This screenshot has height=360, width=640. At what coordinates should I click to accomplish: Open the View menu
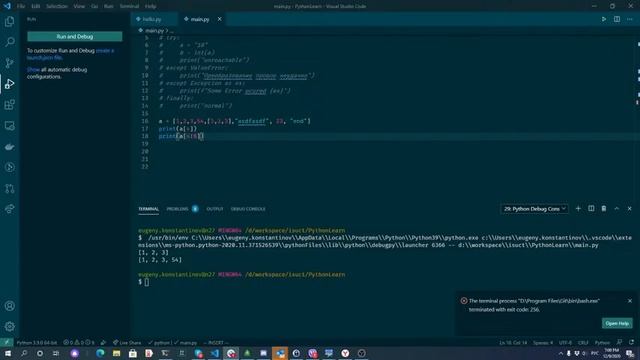(79, 6)
